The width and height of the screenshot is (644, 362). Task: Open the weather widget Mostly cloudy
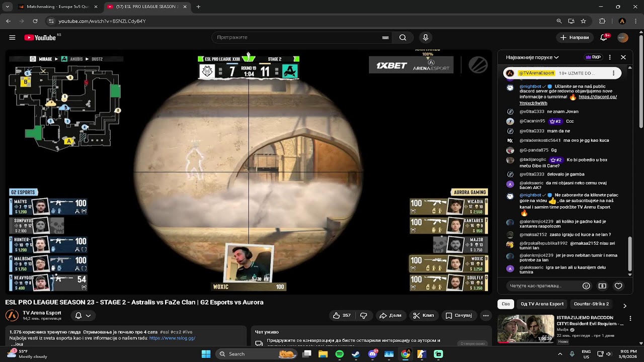[27, 354]
